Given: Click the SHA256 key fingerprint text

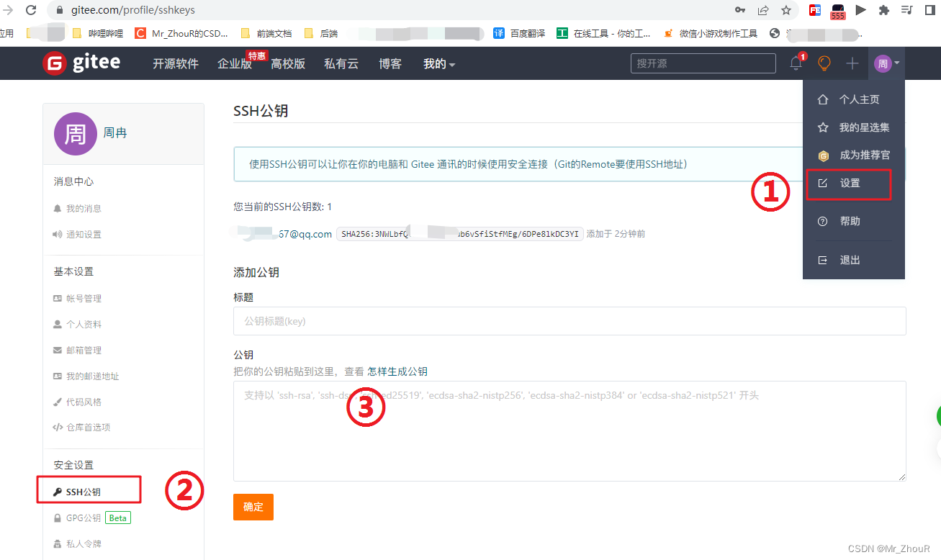Looking at the screenshot, I should click(460, 234).
